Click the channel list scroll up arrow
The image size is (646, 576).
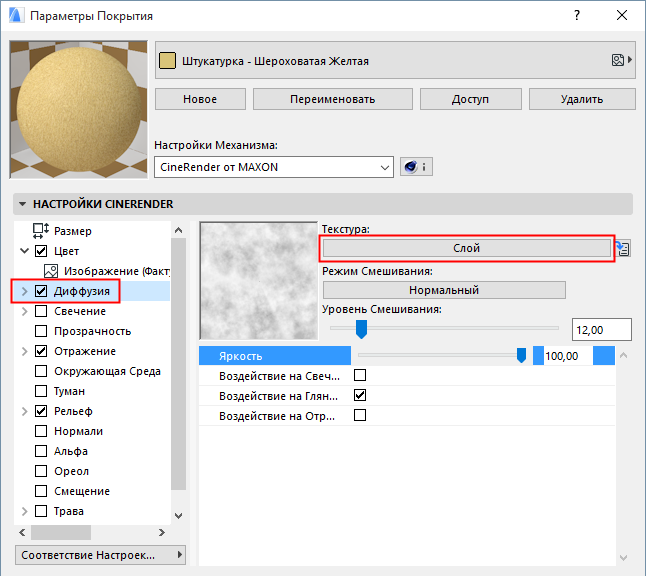point(178,230)
